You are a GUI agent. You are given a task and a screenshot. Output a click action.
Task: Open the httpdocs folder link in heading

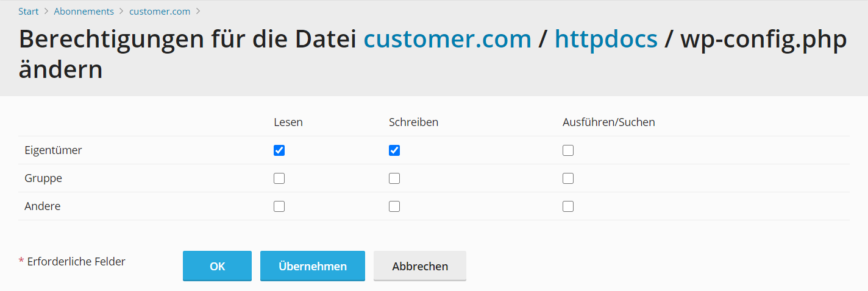(606, 40)
